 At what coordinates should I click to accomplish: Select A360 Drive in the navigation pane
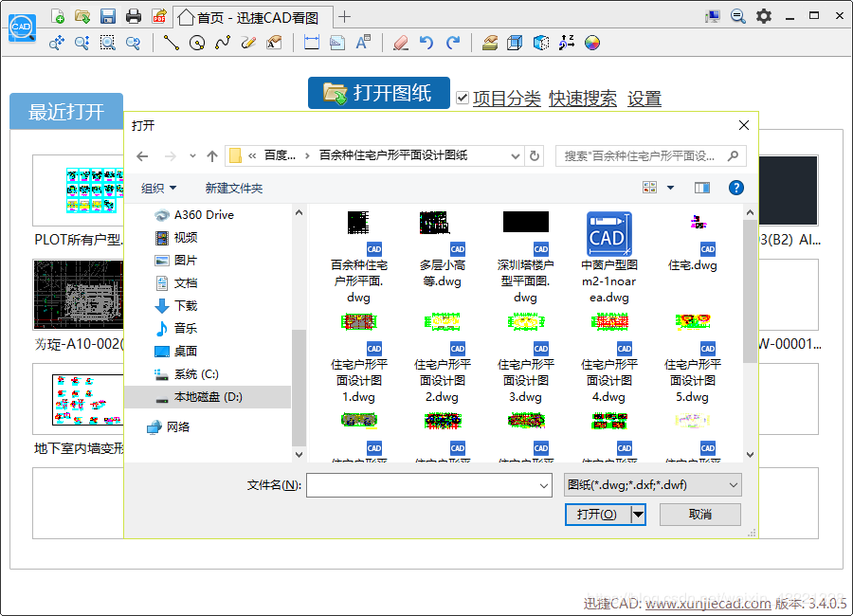[x=194, y=215]
